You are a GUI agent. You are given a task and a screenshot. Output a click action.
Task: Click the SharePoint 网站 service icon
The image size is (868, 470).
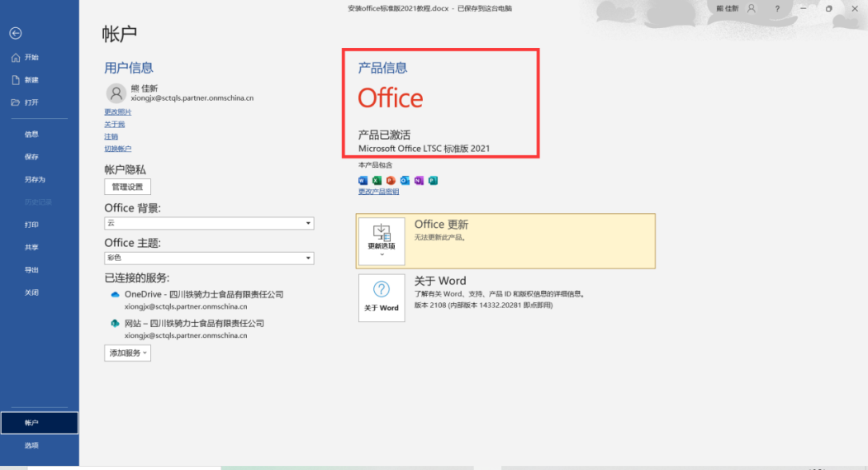point(115,323)
